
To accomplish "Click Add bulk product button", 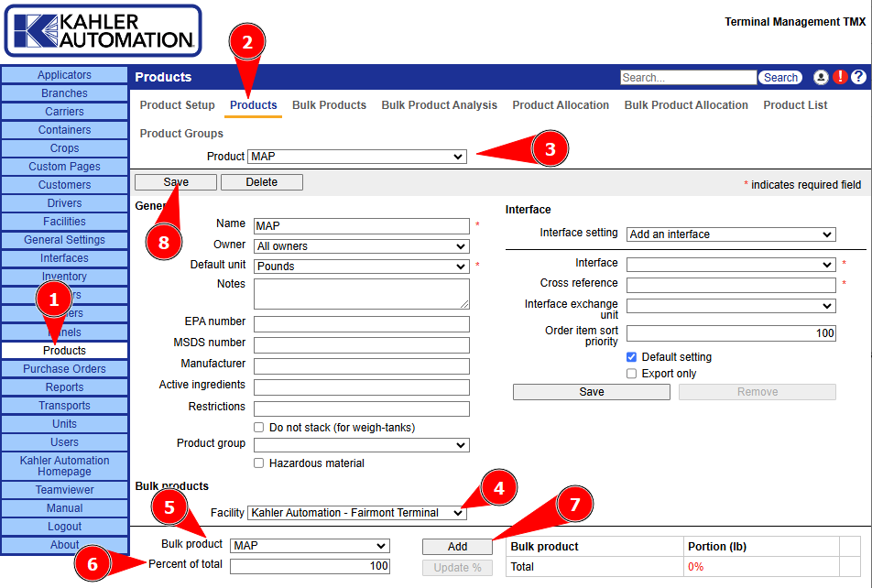I will pos(457,546).
